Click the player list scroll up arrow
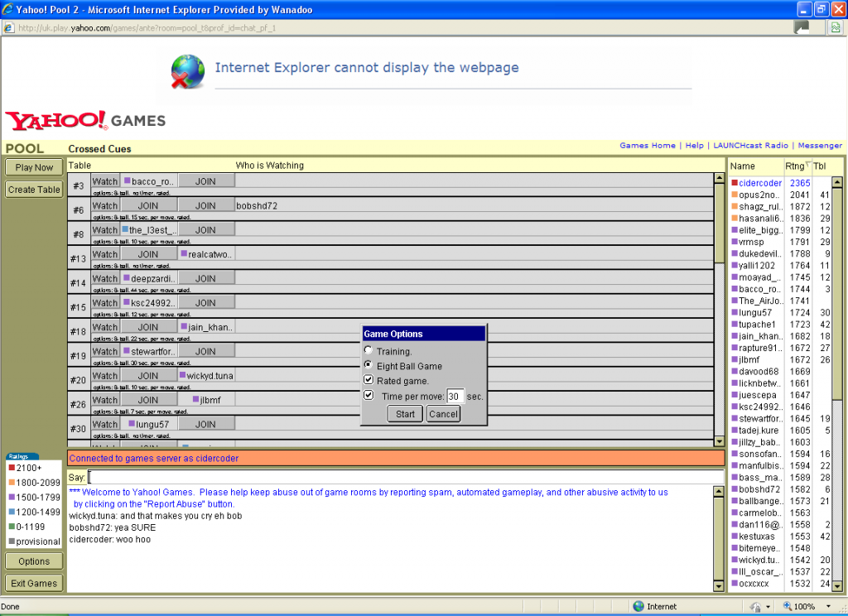 [x=837, y=181]
